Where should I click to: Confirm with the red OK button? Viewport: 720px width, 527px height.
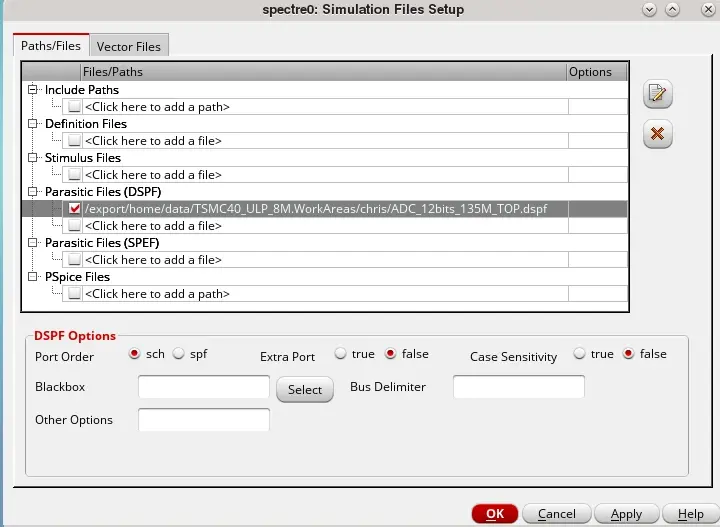pos(495,514)
